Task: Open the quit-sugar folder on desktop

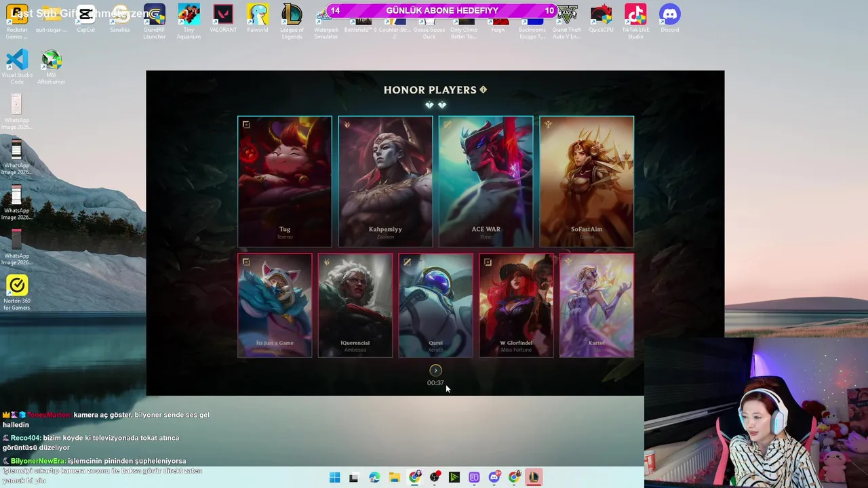Action: coord(52,19)
